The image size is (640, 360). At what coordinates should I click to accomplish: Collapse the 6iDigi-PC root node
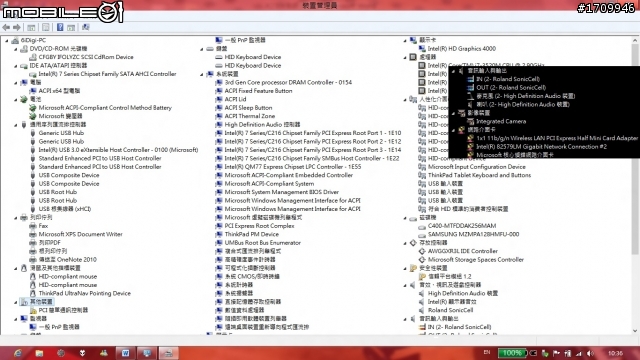(x=7, y=40)
